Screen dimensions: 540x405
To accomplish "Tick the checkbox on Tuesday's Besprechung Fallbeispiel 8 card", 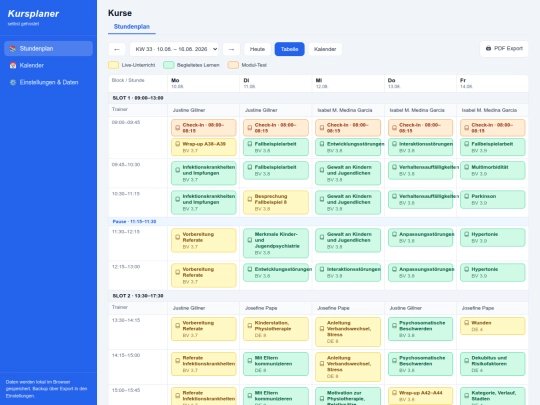I will point(250,199).
